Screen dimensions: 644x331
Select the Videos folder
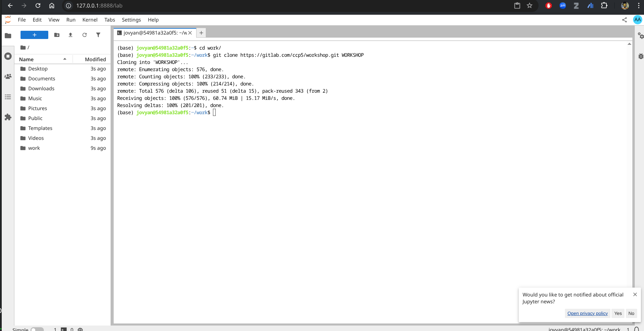click(63, 138)
